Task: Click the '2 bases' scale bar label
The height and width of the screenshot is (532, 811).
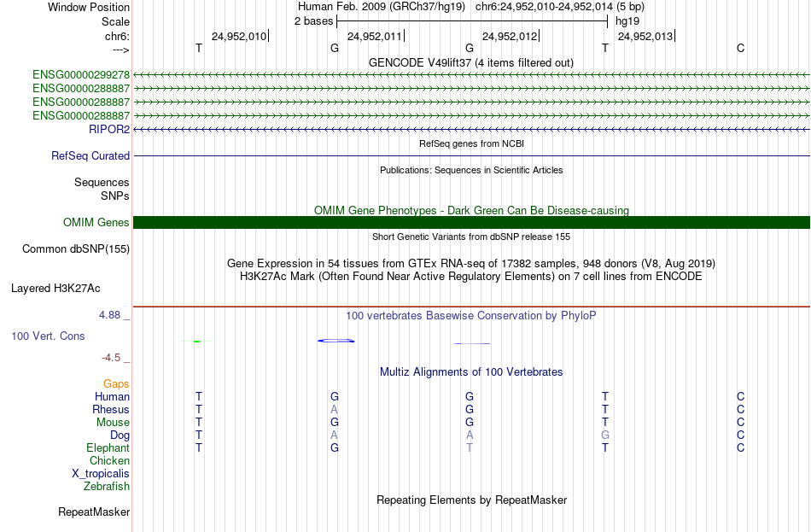Action: (314, 21)
